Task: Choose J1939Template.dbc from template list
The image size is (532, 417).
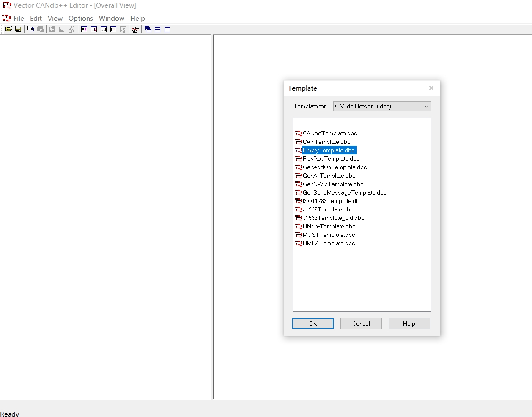Action: coord(328,210)
